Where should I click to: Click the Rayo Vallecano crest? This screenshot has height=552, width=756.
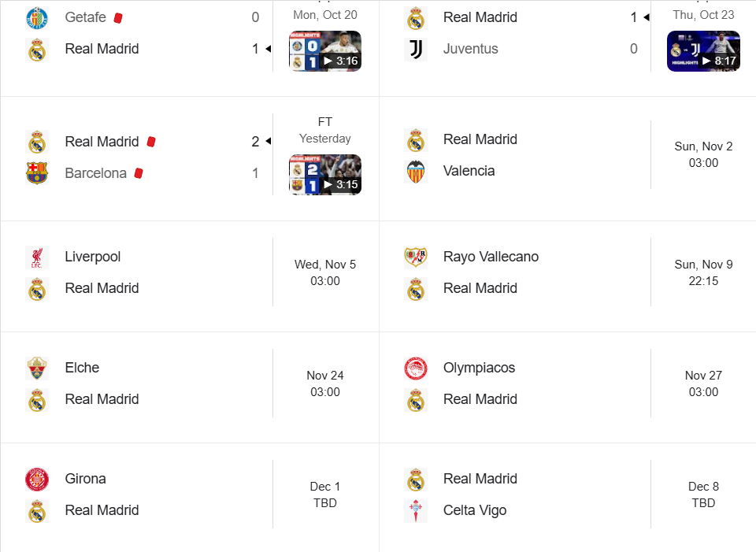(415, 257)
